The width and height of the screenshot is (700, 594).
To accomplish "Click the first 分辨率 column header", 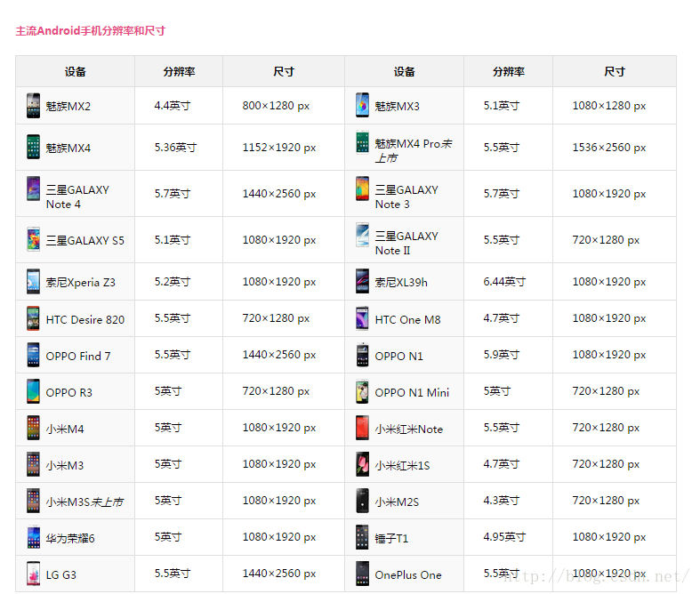I will 179,71.
